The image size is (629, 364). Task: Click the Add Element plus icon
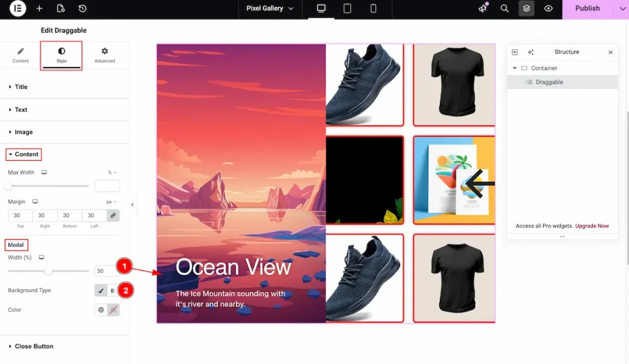(x=39, y=9)
